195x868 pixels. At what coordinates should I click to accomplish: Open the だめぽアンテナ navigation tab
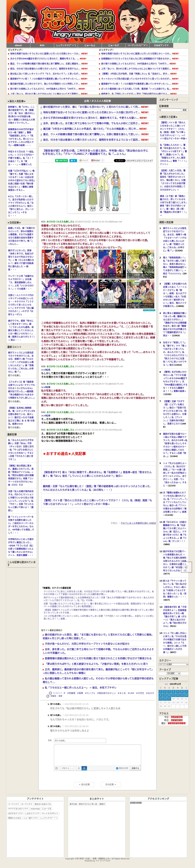coord(161,45)
